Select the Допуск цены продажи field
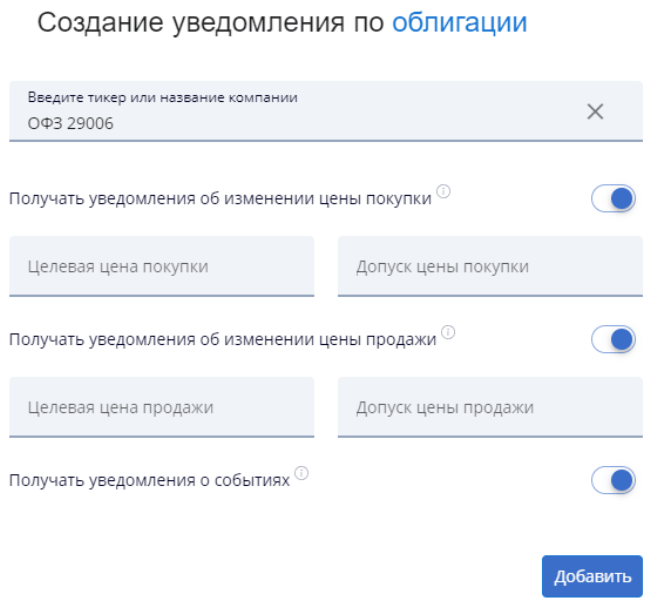Screen dimensions: 650x607 (490, 408)
